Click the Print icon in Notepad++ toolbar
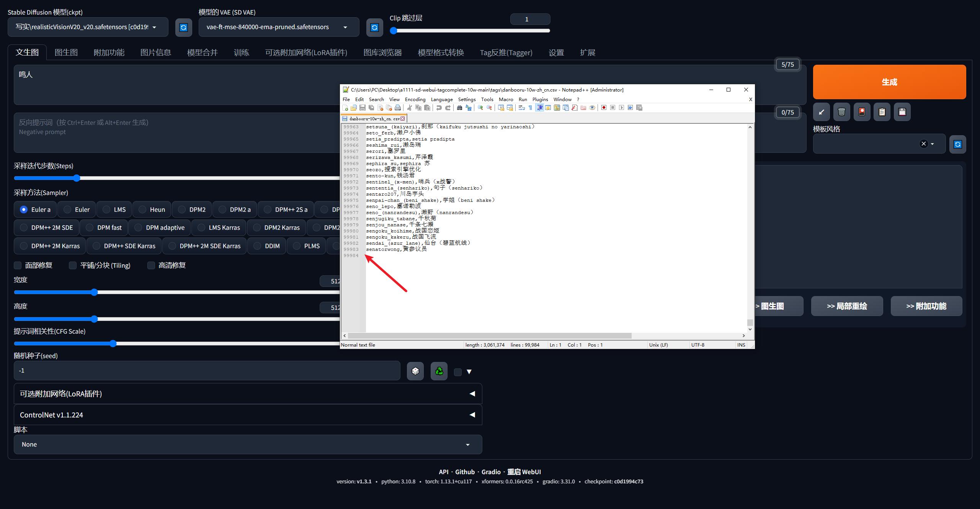980x509 pixels. (398, 108)
